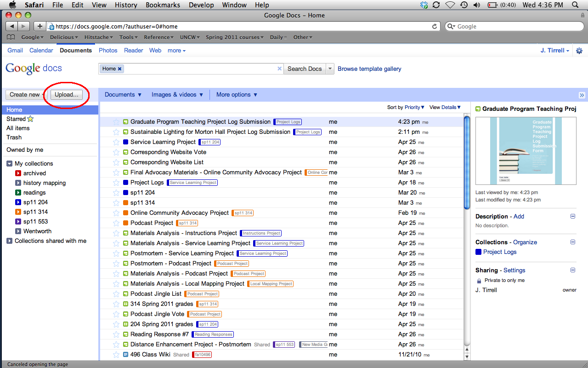Switch to the Calendar tab in Google bar
Screen dimensions: 588x368
click(41, 51)
